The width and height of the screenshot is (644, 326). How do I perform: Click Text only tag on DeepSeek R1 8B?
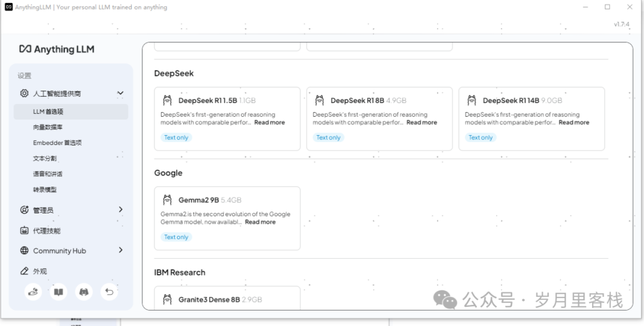coord(329,138)
